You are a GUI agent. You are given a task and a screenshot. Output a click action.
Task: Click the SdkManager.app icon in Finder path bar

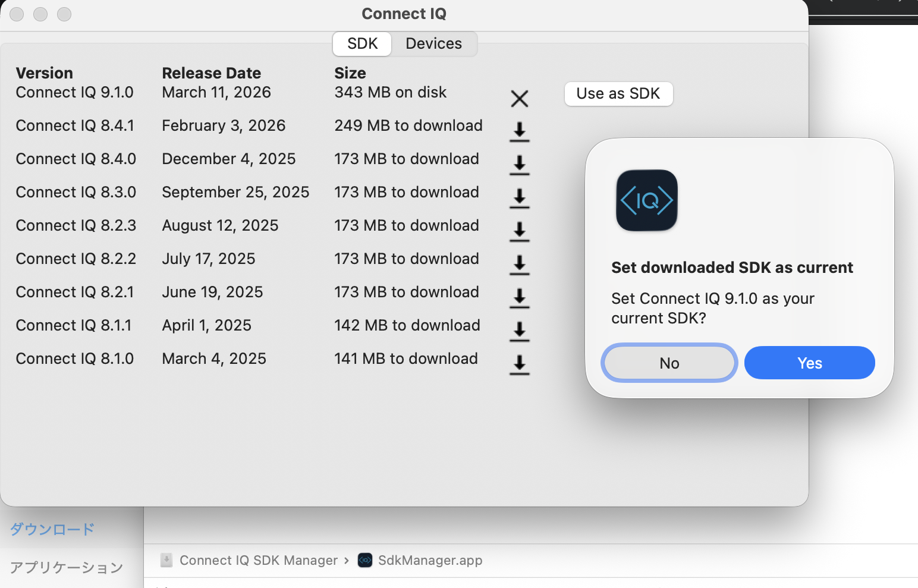365,560
